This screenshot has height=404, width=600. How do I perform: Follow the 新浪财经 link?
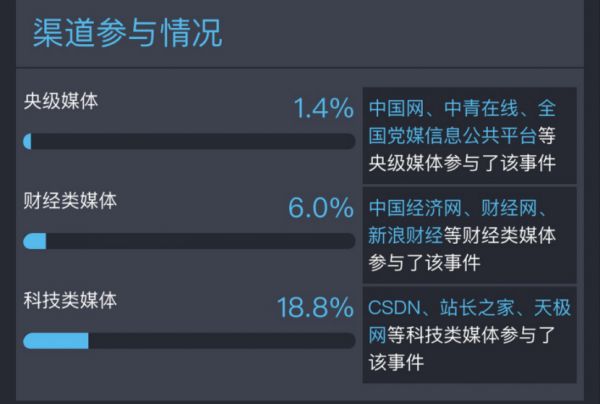click(406, 235)
